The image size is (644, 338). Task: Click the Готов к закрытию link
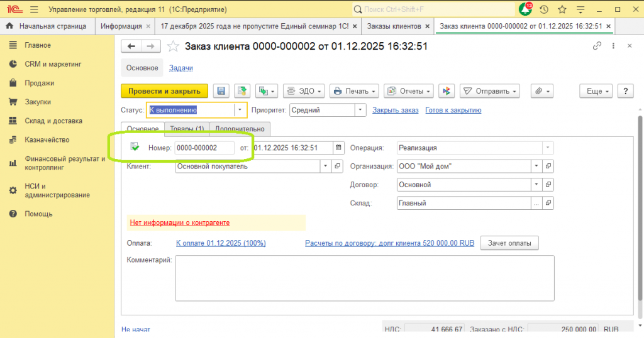click(453, 110)
